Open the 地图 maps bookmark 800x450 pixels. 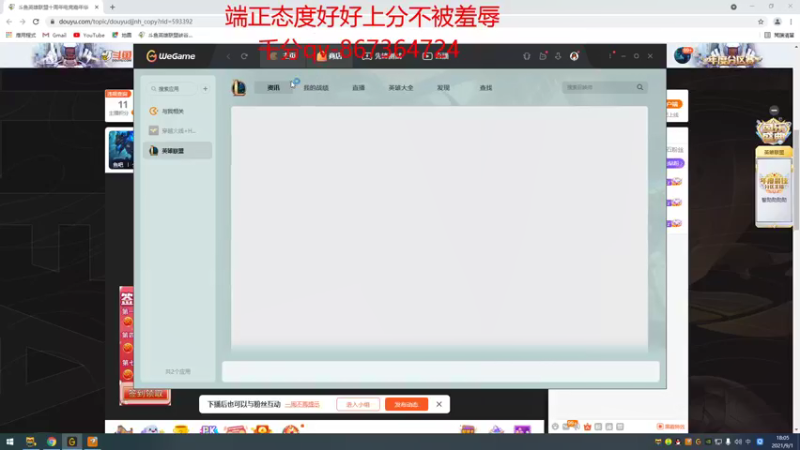click(122, 35)
